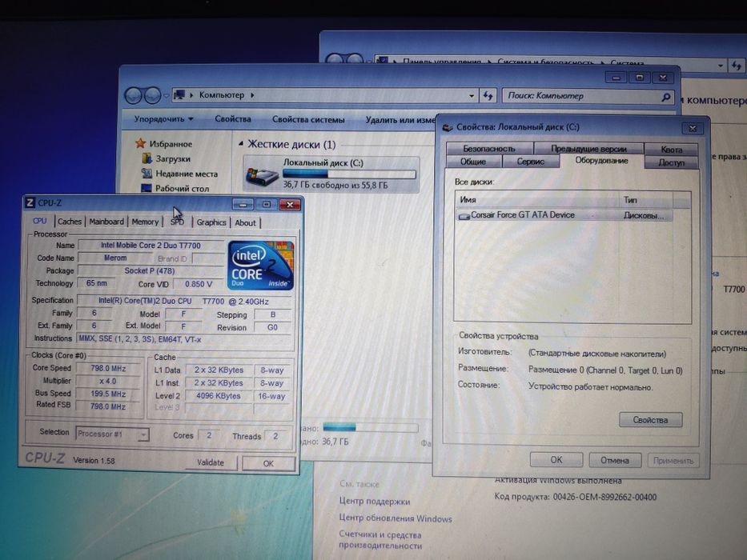747x560 pixels.
Task: Switch to the Общие tab
Action: click(473, 162)
